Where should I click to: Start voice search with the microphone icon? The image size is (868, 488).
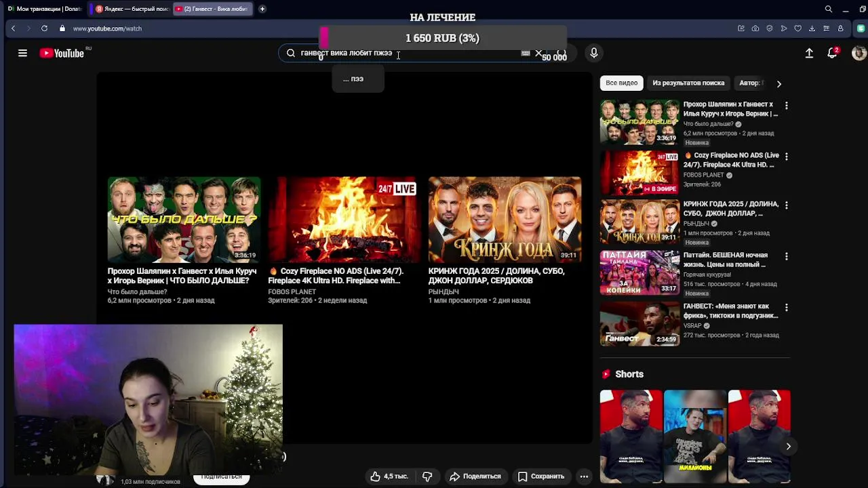coord(594,53)
